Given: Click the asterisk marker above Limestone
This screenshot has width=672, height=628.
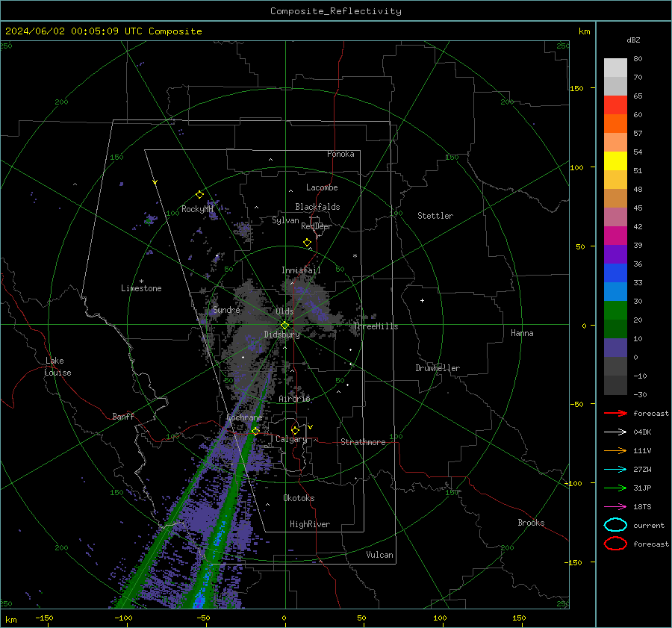Looking at the screenshot, I should coord(141,282).
